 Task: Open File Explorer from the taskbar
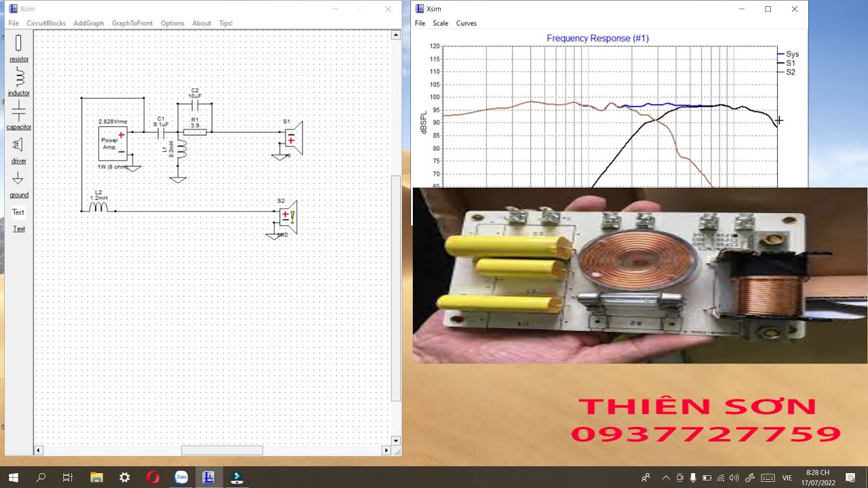(96, 477)
